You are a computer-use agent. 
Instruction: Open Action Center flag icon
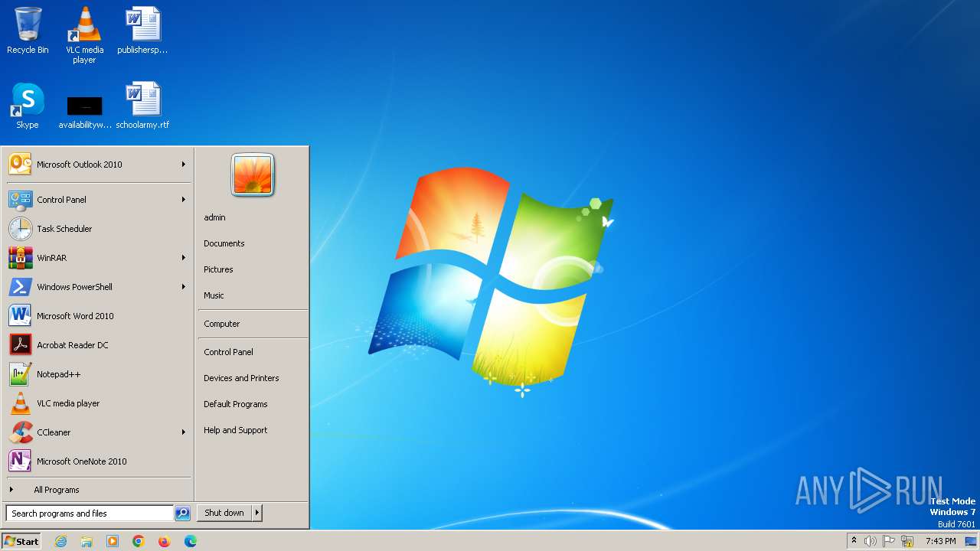(889, 541)
